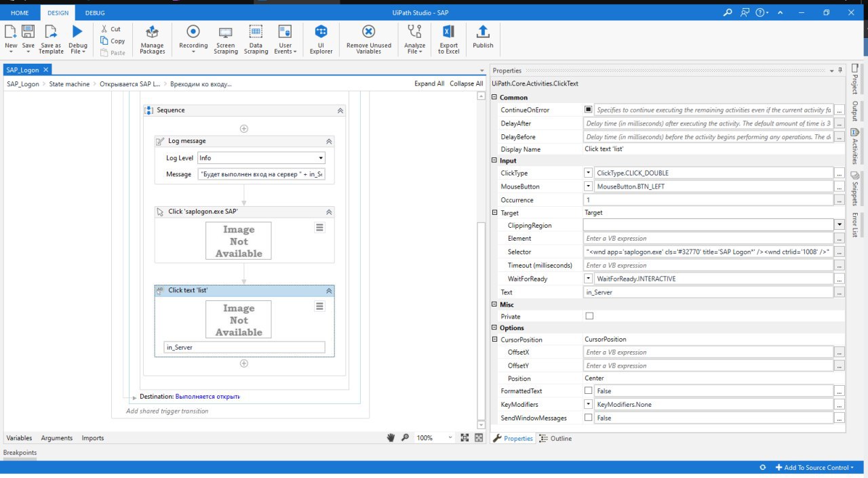Open the Imports panel tab
This screenshot has height=478, width=868.
tap(93, 438)
